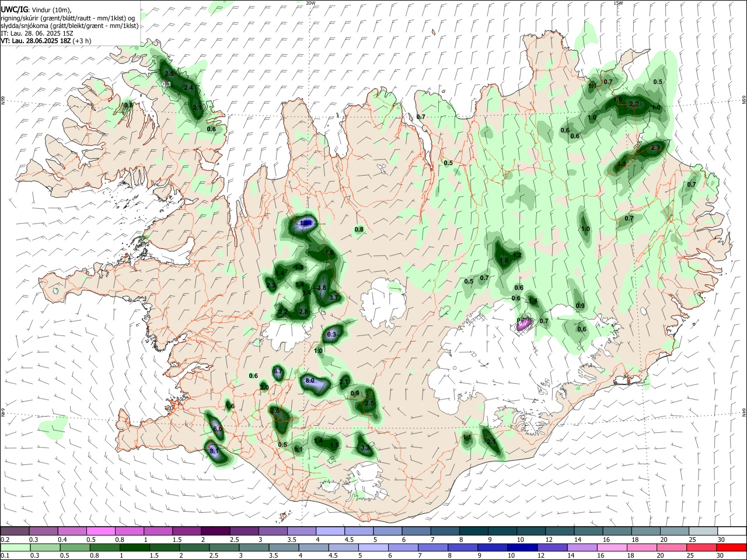Screen dimensions: 747x560
Task: Pick the red 30 swatch in rain legend
Action: click(731, 547)
